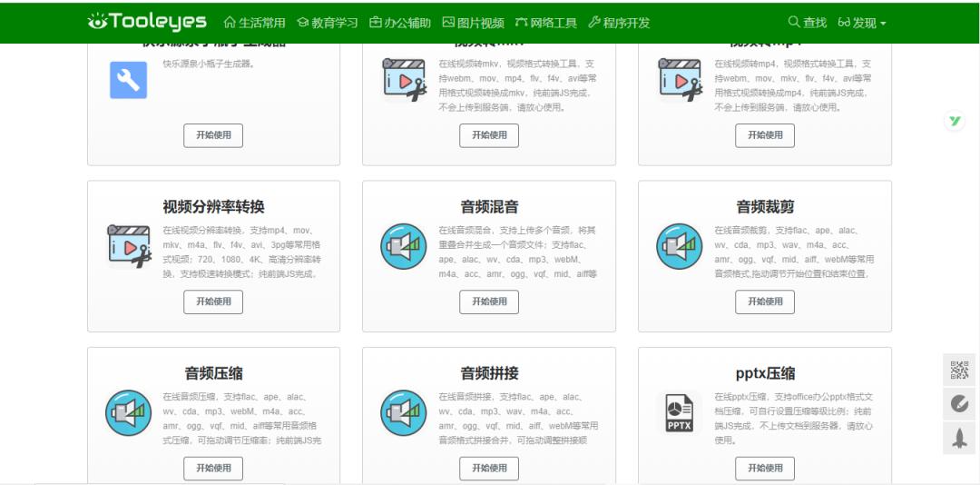This screenshot has height=485, width=980.
Task: Show the QR code from side panel icon
Action: click(959, 370)
